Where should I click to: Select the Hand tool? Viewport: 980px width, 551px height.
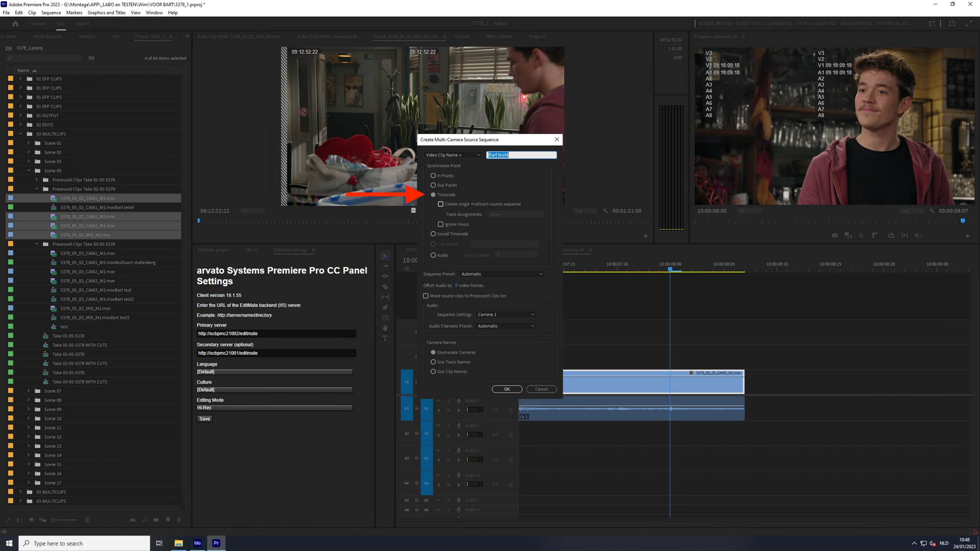[385, 328]
